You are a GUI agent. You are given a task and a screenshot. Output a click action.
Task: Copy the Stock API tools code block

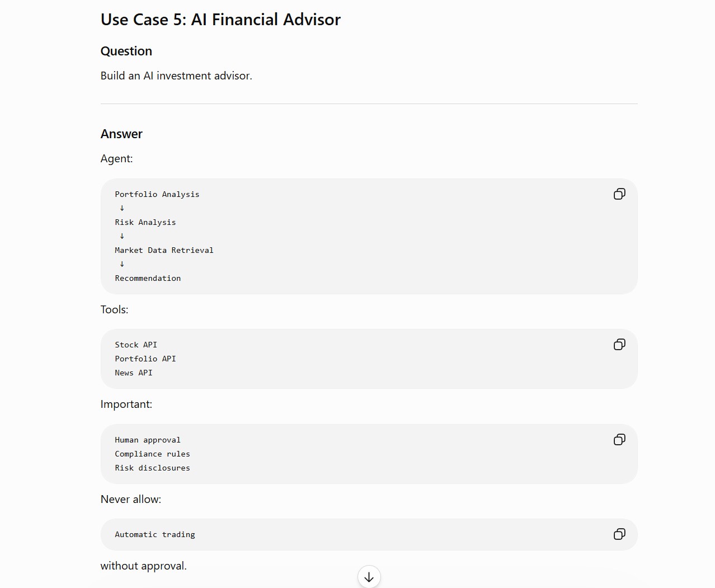[x=619, y=345]
